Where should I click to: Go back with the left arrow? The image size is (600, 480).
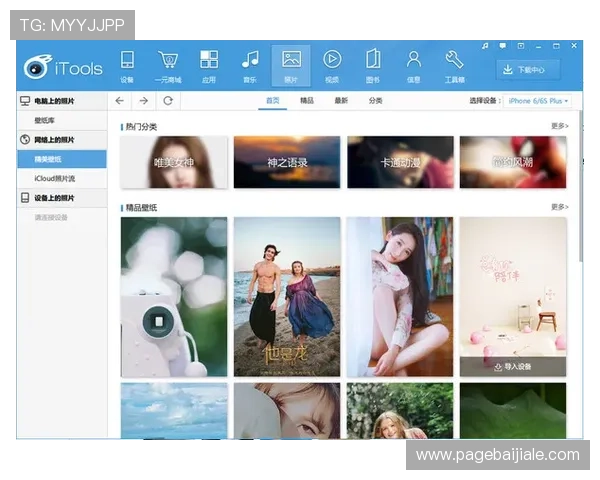click(120, 101)
